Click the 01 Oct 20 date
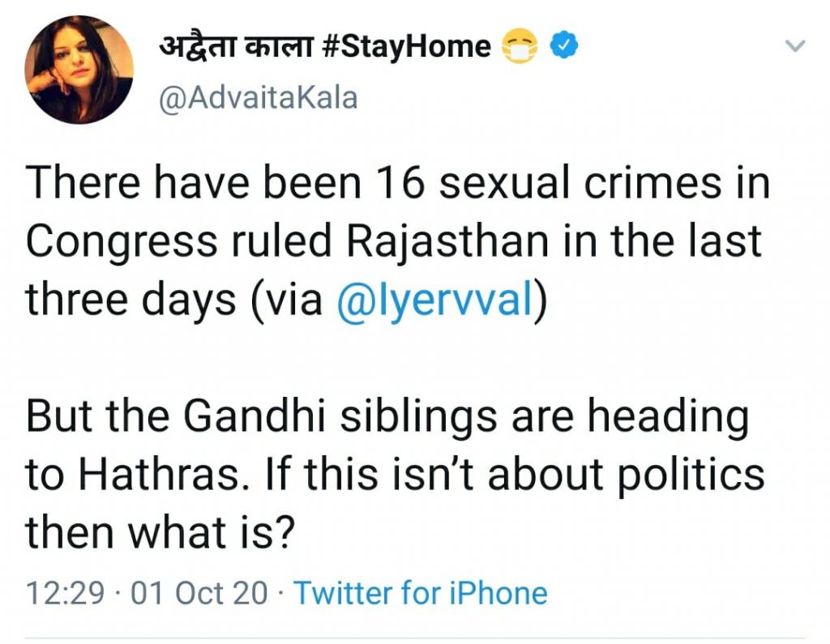Viewport: 830px width, 644px height. [x=199, y=593]
